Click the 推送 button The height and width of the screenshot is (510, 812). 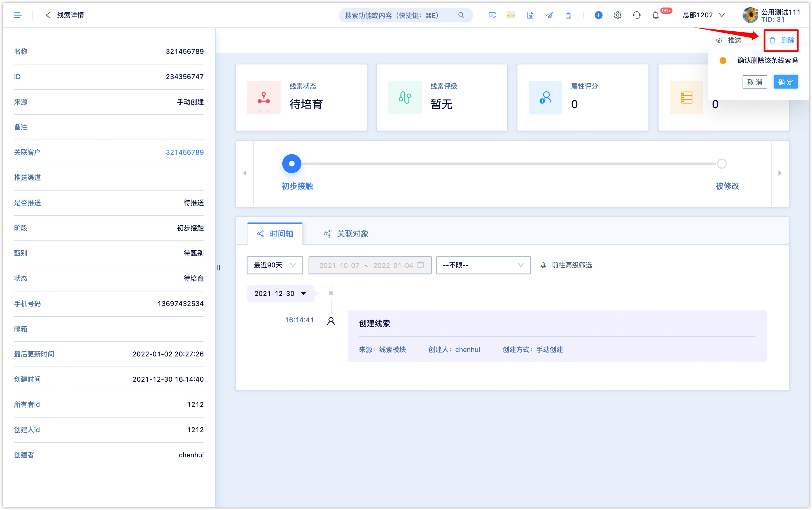[x=729, y=40]
